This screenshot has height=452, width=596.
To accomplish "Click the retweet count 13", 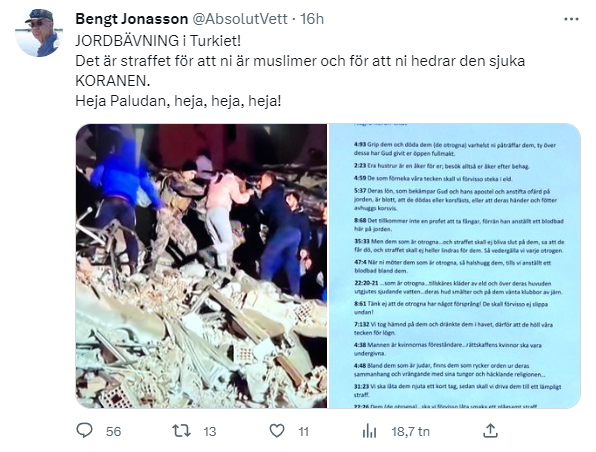I will [x=209, y=431].
